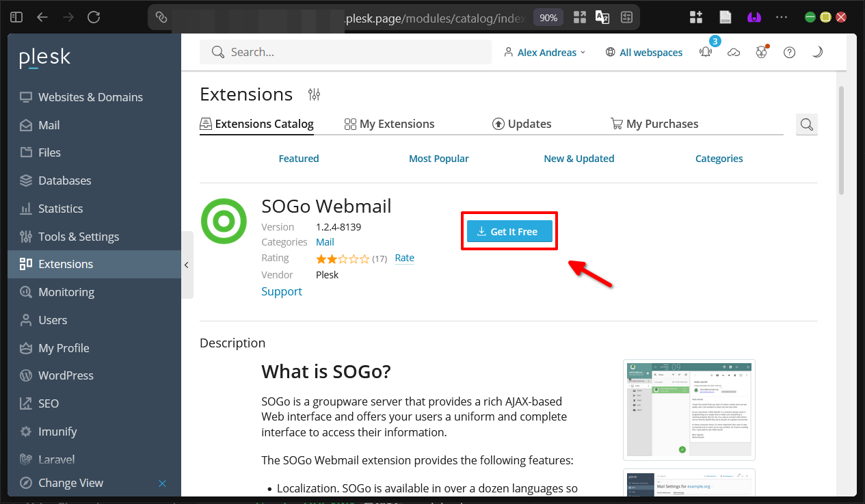Open the document icon in browser toolbar

coord(725,17)
